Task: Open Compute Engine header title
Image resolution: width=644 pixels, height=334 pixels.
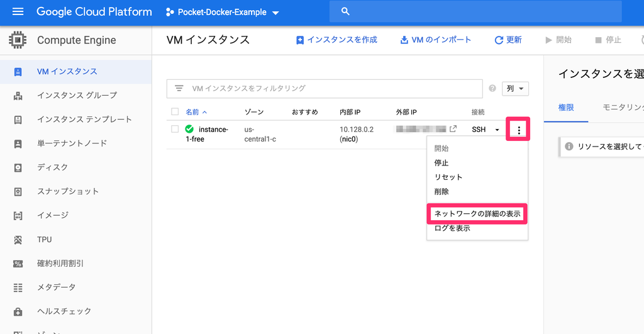Action: (x=76, y=40)
